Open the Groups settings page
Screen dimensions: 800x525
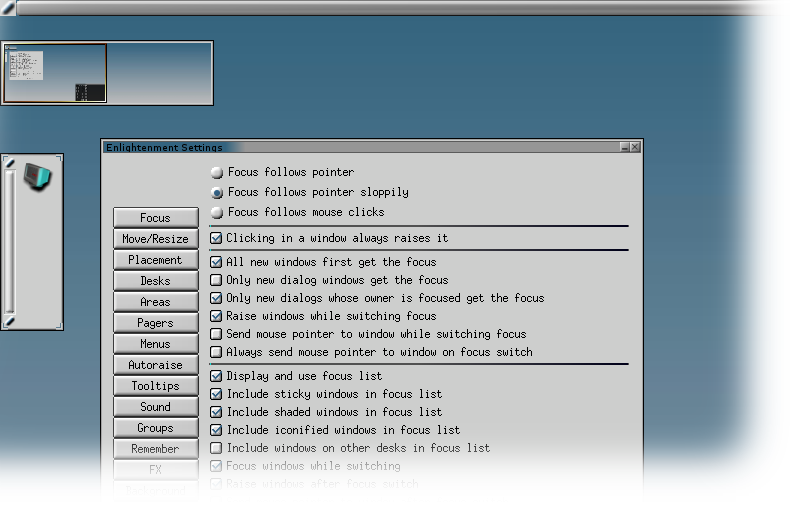tap(156, 428)
